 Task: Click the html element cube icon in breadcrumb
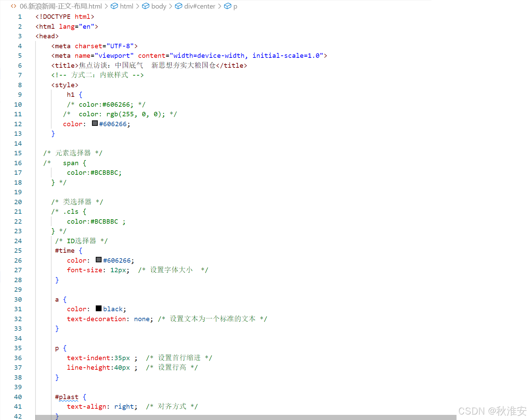point(115,6)
